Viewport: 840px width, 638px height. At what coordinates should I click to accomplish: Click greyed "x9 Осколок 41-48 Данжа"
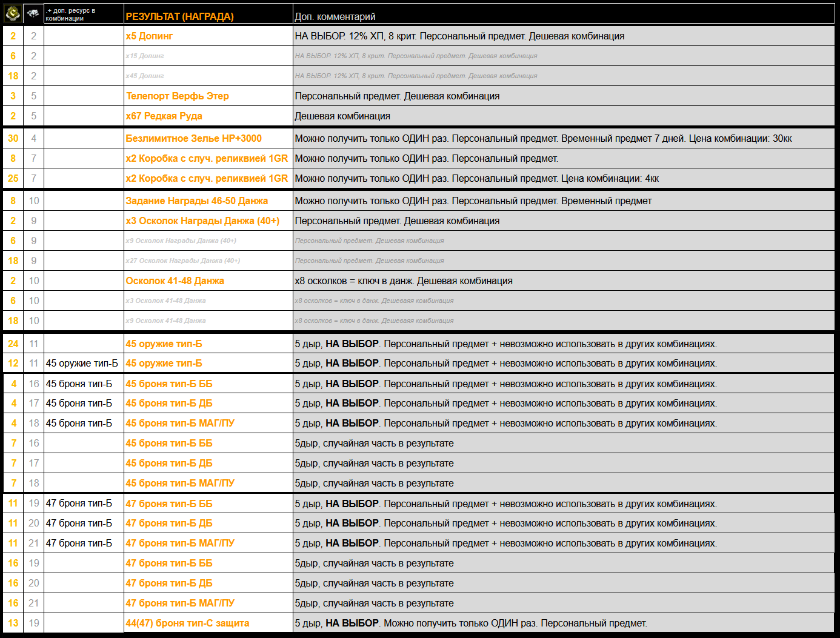pos(166,321)
